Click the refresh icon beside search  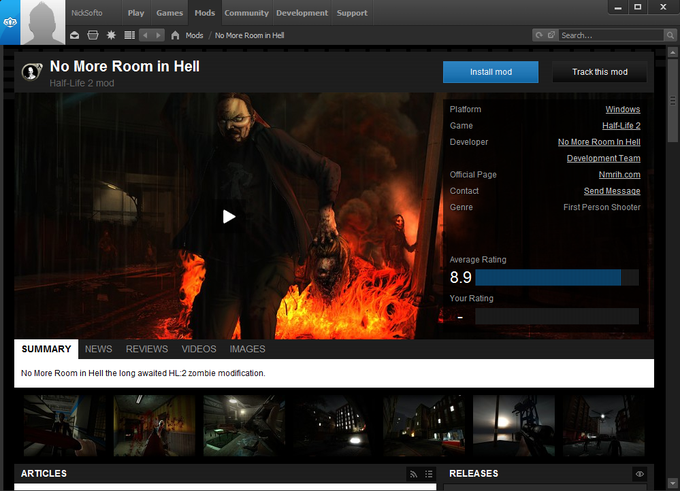coord(539,35)
